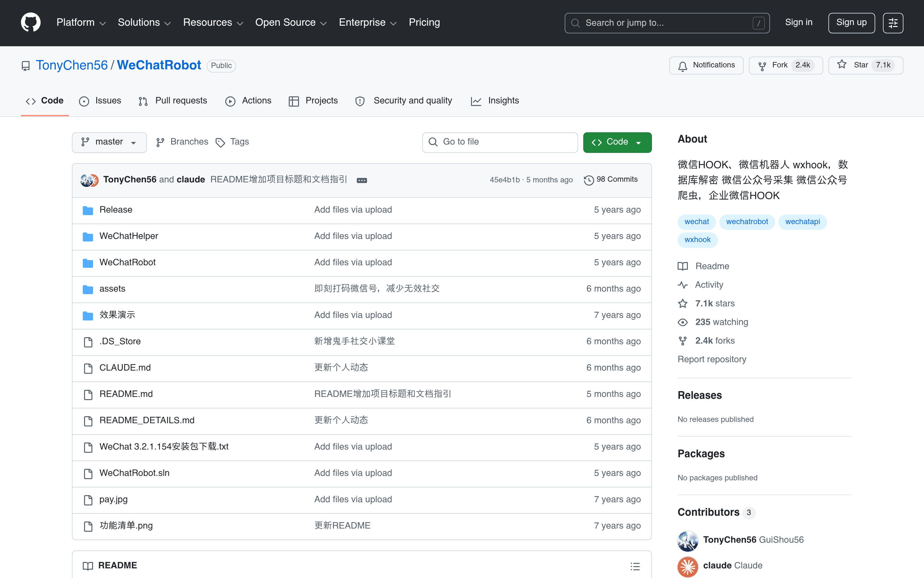Open the README_DETAILS.md file
This screenshot has width=924, height=578.
pos(147,421)
